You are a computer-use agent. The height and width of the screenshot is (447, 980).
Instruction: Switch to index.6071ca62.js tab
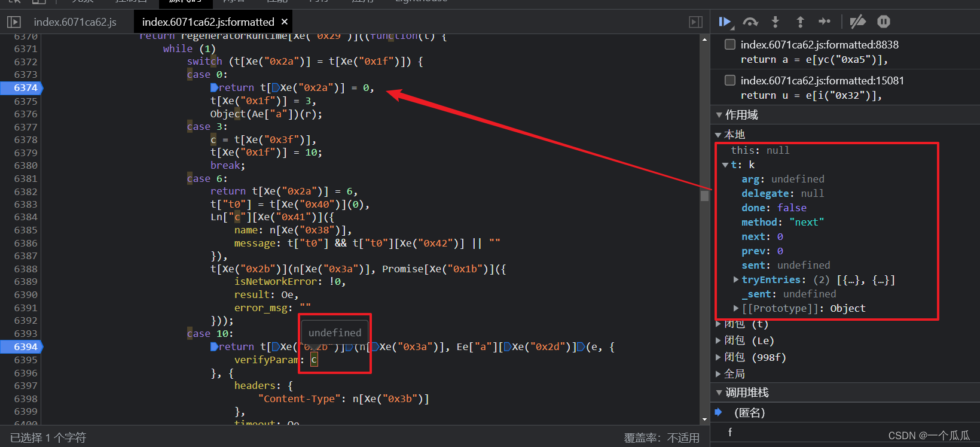click(x=75, y=22)
